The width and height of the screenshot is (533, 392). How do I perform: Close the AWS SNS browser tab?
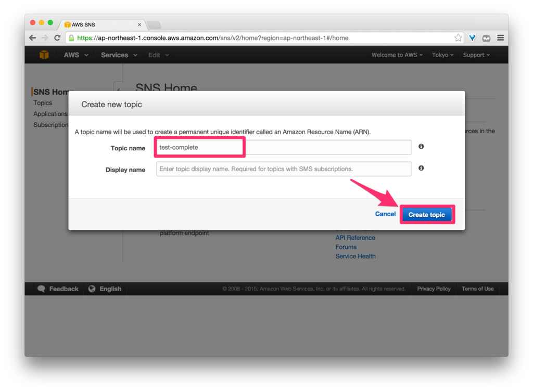(139, 24)
